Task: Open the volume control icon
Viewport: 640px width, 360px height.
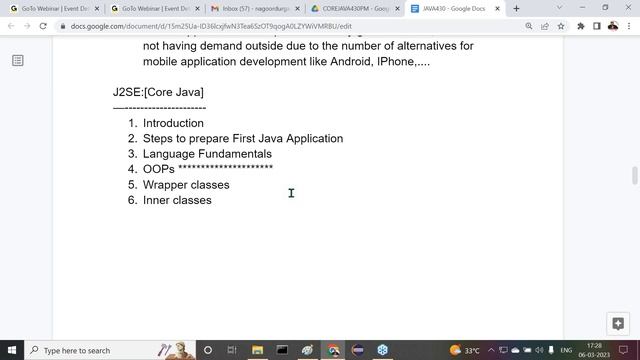Action: click(x=540, y=350)
